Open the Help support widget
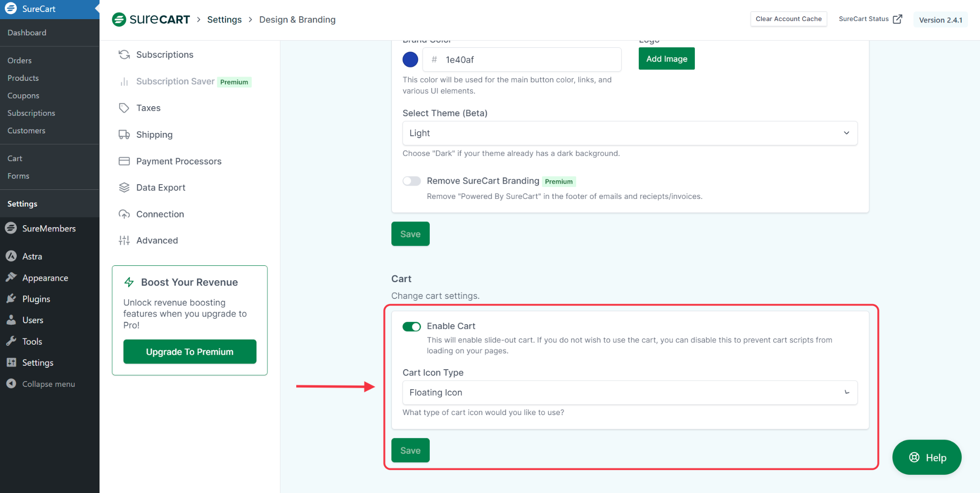 point(926,458)
